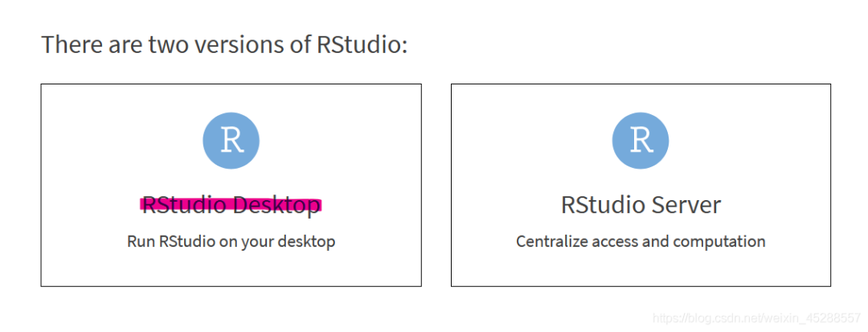
Task: Open the RStudio Server title link
Action: tap(641, 205)
